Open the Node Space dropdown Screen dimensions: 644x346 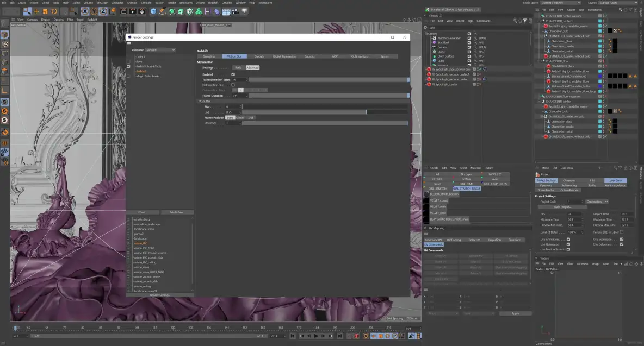[561, 3]
